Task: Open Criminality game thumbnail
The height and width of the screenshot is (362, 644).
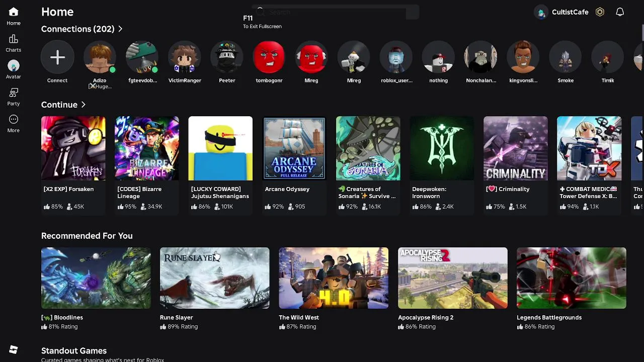Action: [516, 148]
